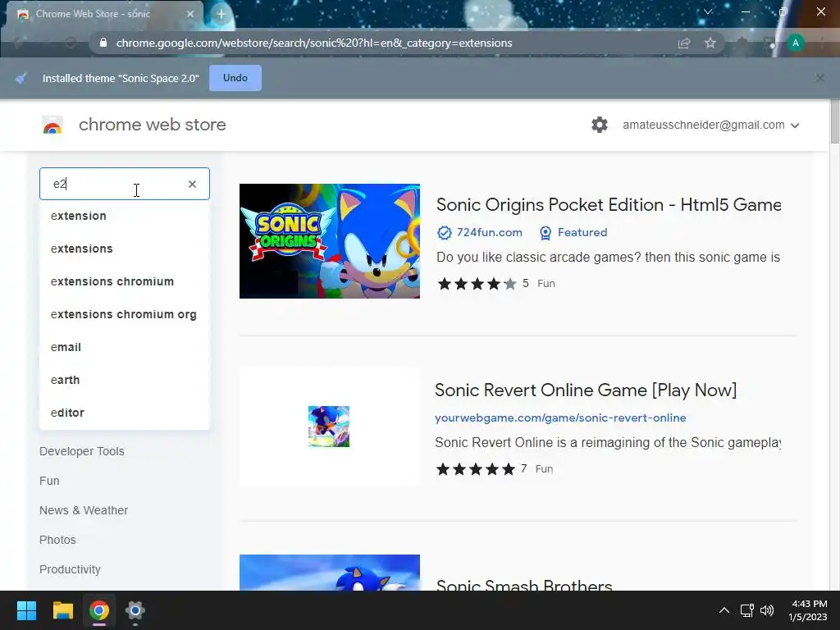Bookmark this page with the star icon

click(710, 43)
